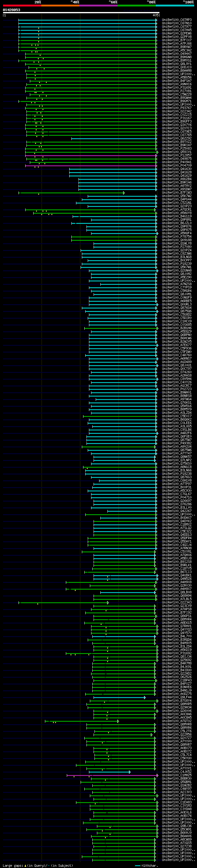The height and width of the screenshot is (868, 197).
Task: Select label UniRef100_P31692
Action: tap(176, 653)
